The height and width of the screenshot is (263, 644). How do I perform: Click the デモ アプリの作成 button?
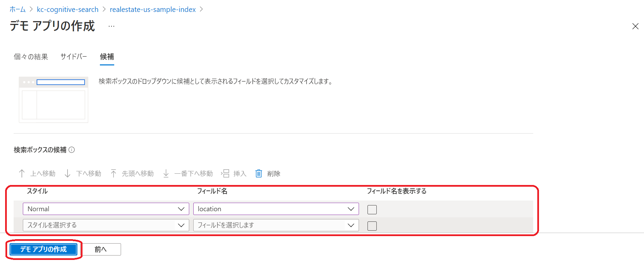pyautogui.click(x=43, y=249)
